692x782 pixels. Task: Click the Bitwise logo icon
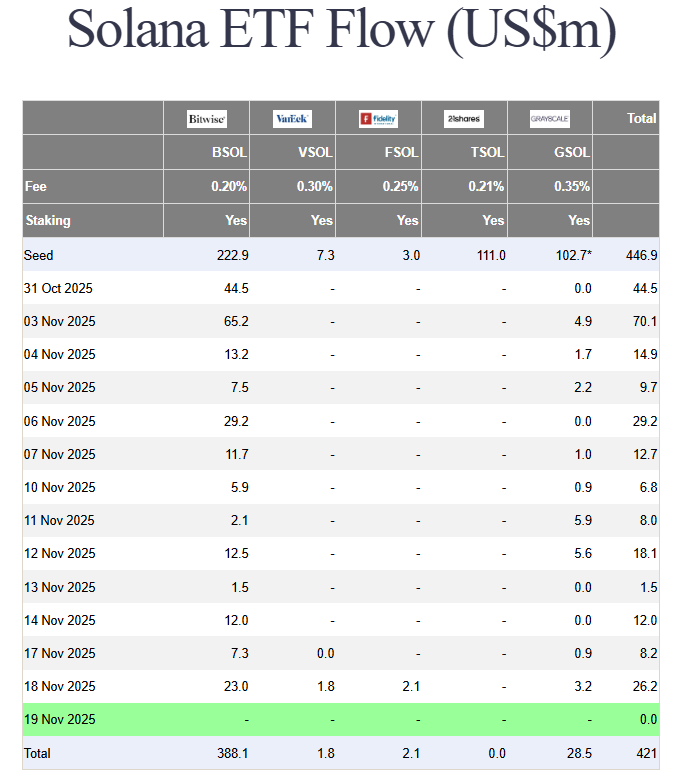pos(207,119)
